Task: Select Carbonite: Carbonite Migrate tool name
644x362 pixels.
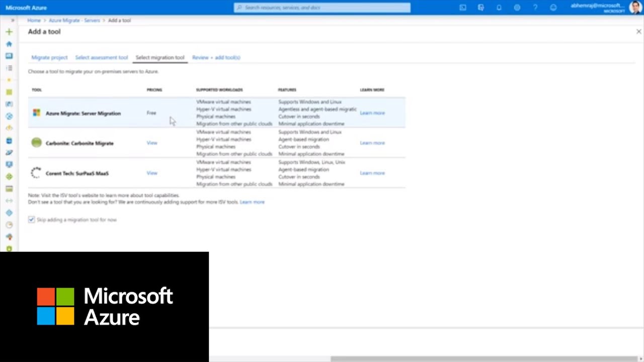Action: tap(79, 143)
